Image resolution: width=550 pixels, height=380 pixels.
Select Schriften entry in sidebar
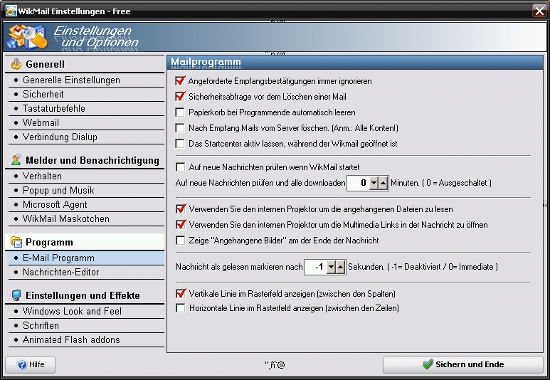point(86,326)
